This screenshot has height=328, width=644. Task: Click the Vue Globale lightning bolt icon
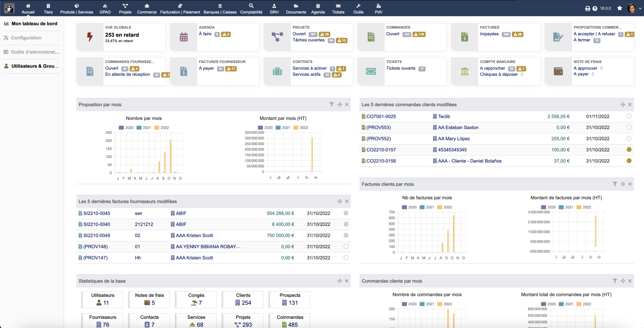90,37
